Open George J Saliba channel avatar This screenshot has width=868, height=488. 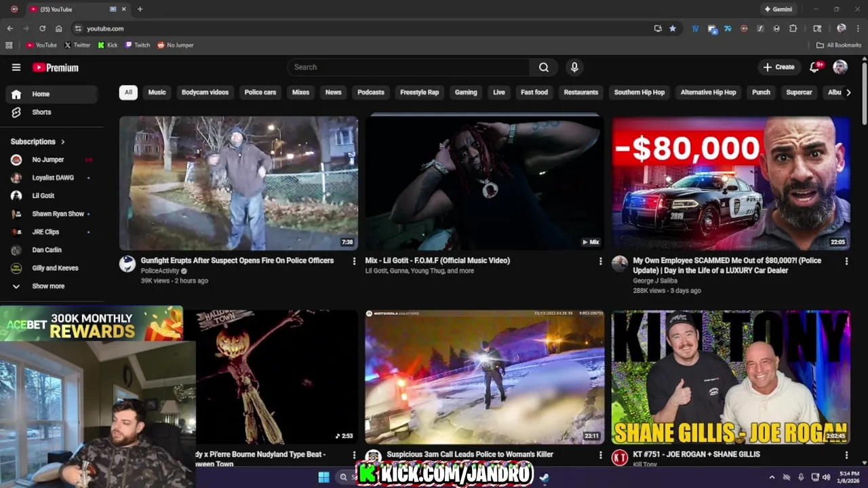coord(620,264)
